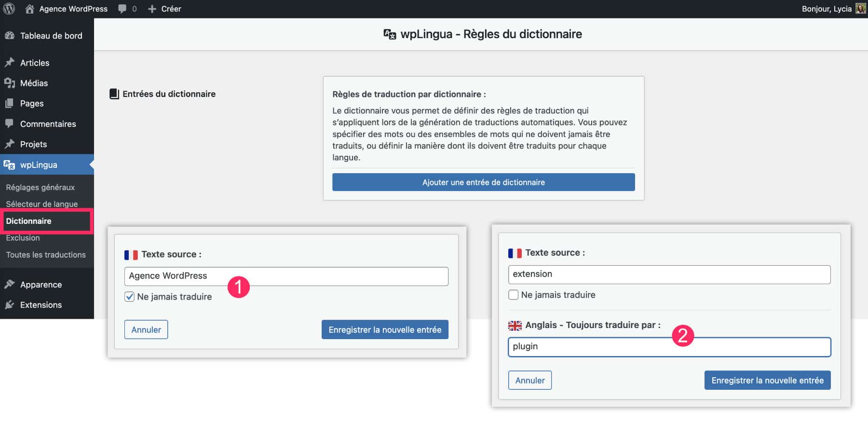Click Annuler in the extension entry
Viewport: 868px width, 425px height.
tap(530, 380)
